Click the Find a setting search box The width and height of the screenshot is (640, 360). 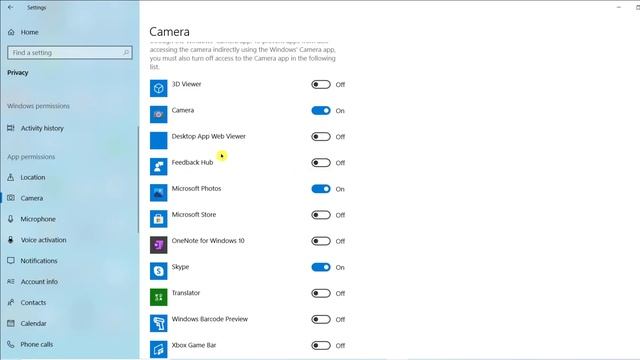(70, 53)
